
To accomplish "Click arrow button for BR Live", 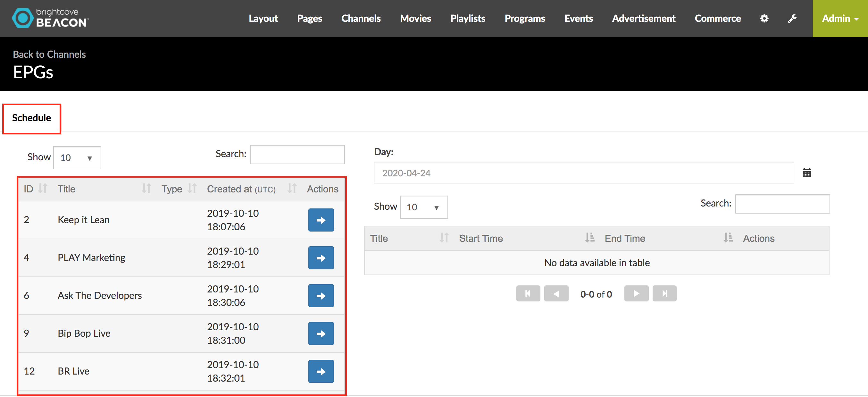I will (x=321, y=371).
